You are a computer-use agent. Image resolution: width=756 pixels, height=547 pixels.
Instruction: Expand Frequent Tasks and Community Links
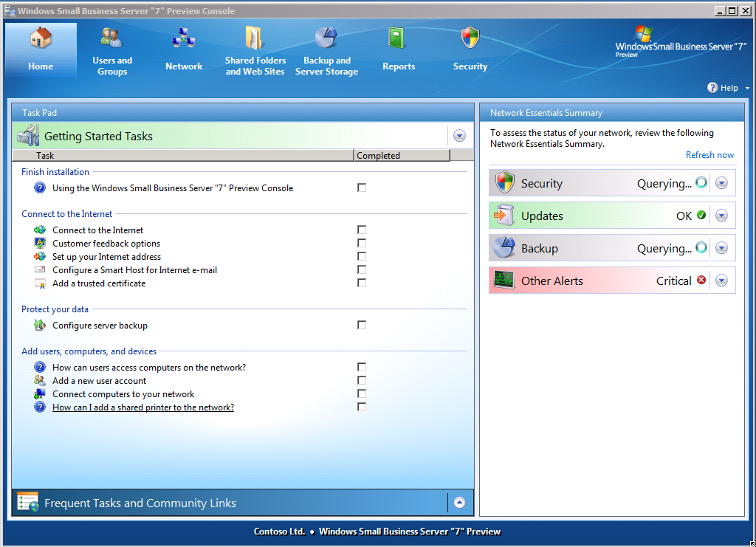(459, 503)
